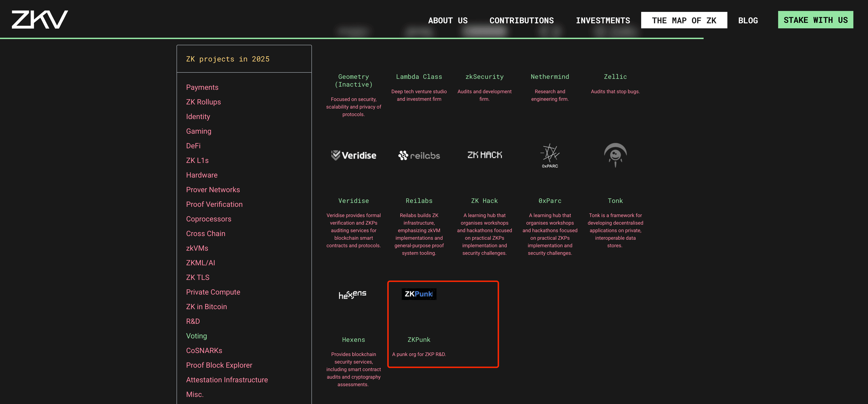
Task: Open the Veridise logo
Action: [354, 155]
